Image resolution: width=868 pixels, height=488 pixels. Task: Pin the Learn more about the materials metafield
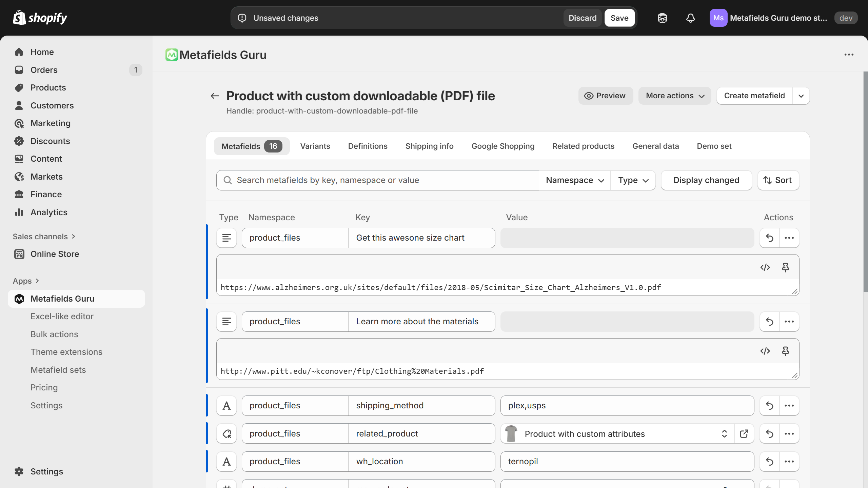tap(786, 351)
